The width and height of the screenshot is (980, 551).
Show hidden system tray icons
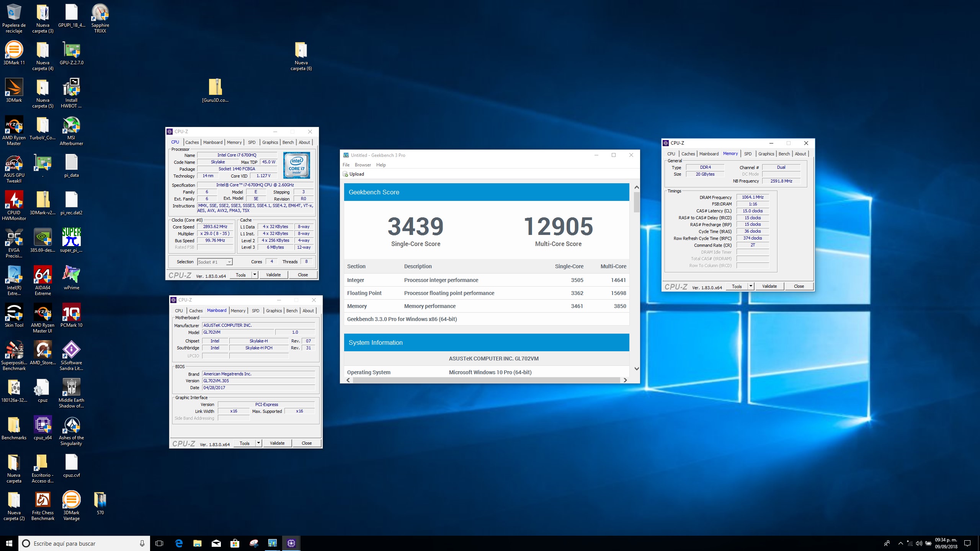click(900, 543)
